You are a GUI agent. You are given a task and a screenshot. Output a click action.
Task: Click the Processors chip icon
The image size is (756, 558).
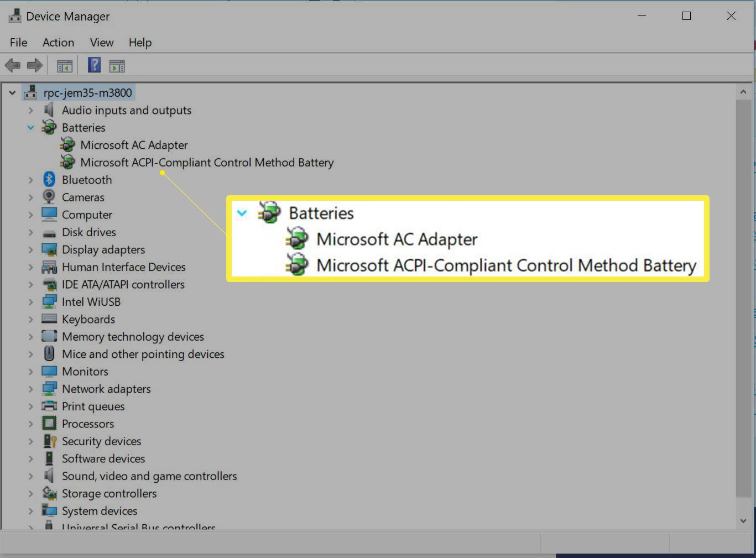pyautogui.click(x=49, y=424)
